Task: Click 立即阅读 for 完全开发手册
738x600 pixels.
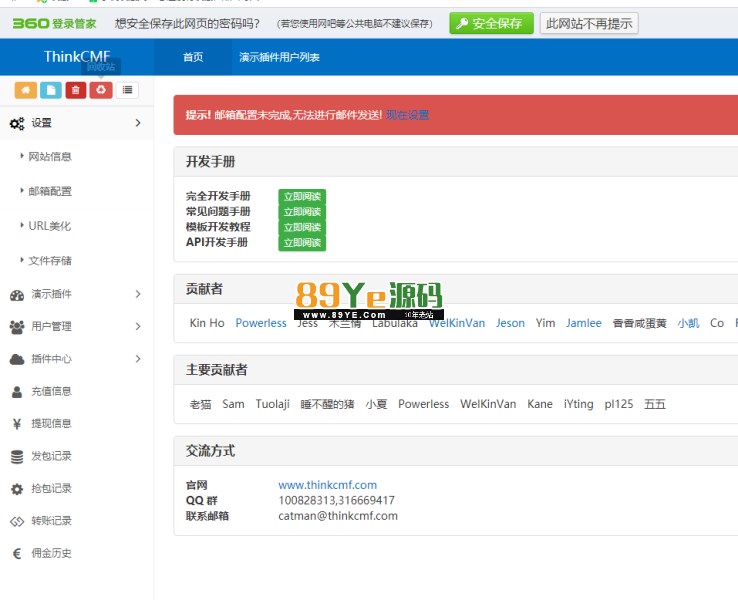Action: [x=302, y=196]
